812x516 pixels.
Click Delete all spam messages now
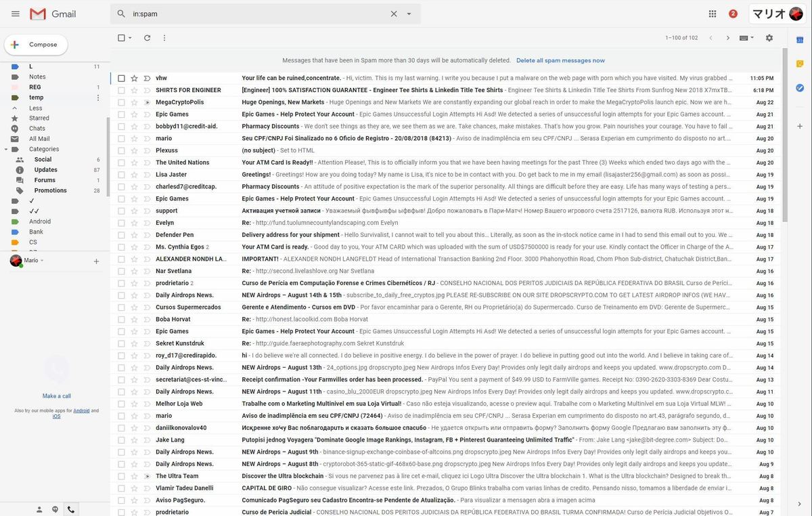click(561, 60)
